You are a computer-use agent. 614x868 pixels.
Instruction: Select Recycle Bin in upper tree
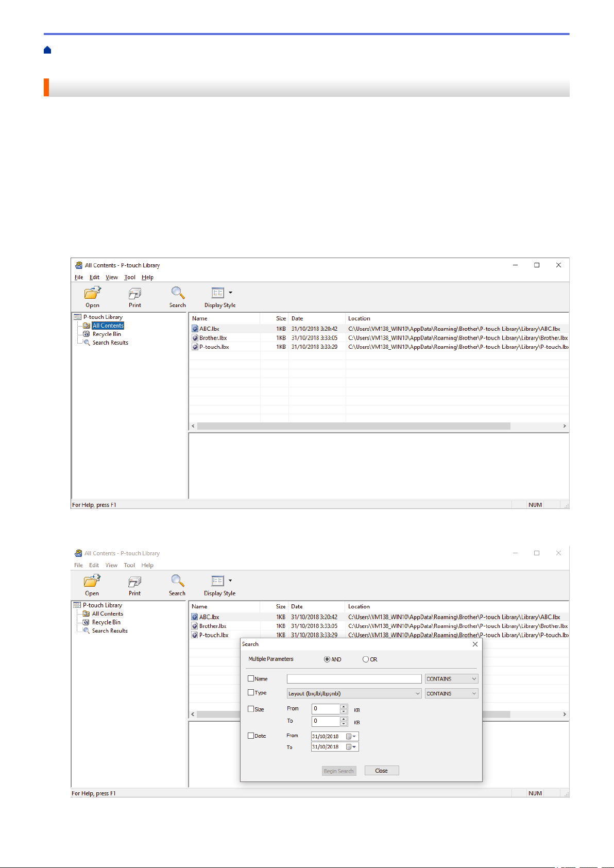pos(107,334)
